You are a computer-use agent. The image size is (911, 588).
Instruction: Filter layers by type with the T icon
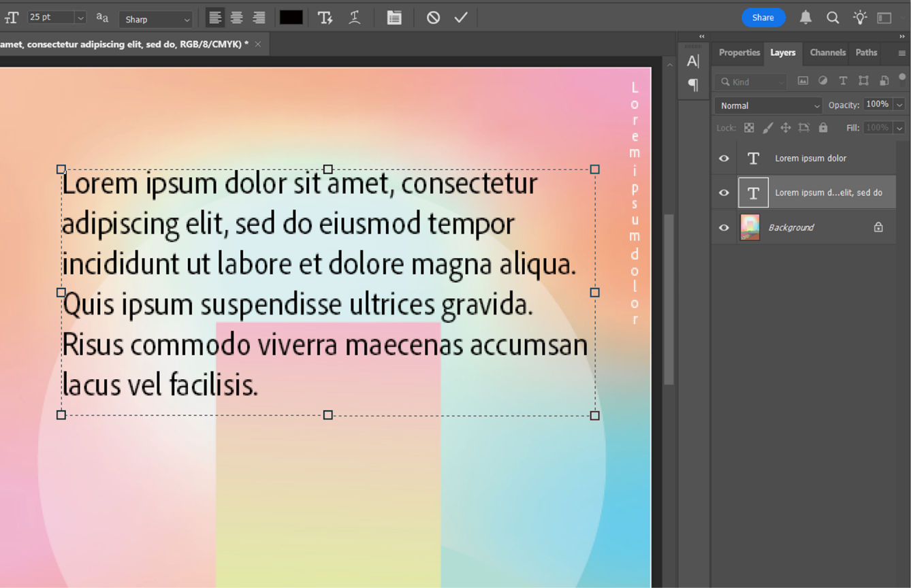843,81
